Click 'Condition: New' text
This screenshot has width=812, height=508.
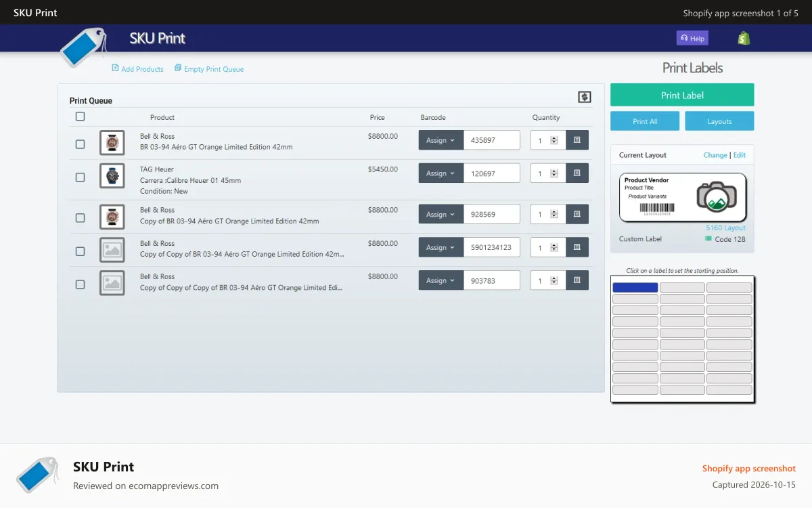(164, 191)
